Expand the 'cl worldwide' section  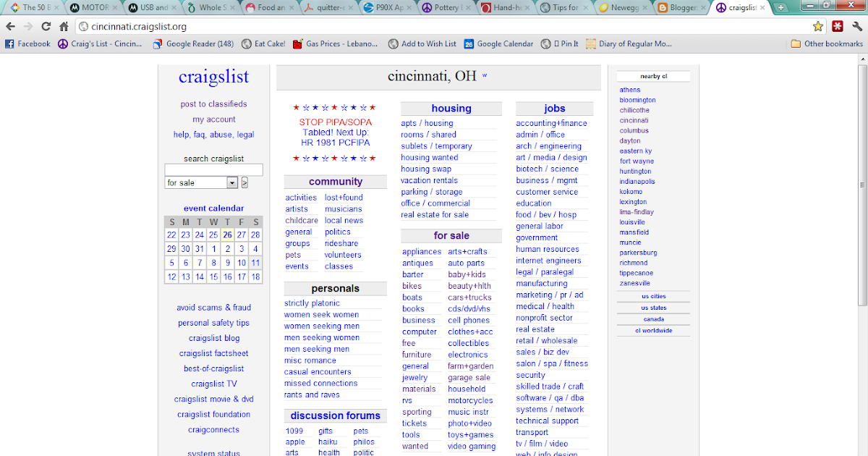(x=653, y=331)
